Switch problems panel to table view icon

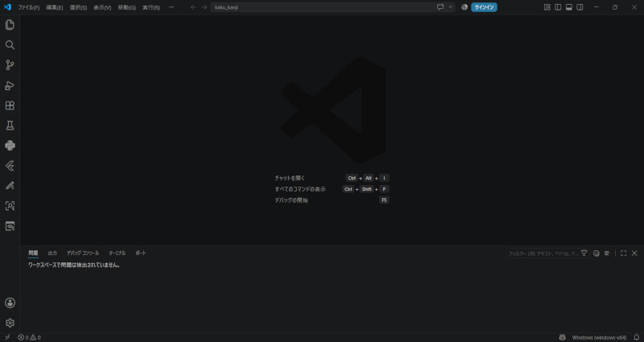pyautogui.click(x=607, y=253)
